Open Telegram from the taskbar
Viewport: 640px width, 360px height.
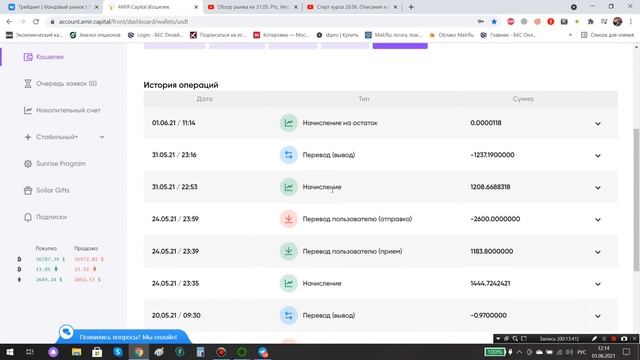263,352
